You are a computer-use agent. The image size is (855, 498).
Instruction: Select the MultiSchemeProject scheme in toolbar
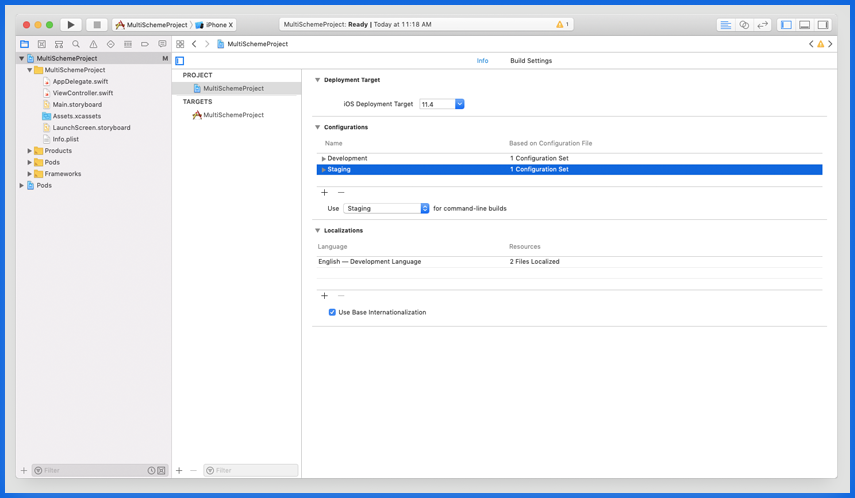point(152,25)
